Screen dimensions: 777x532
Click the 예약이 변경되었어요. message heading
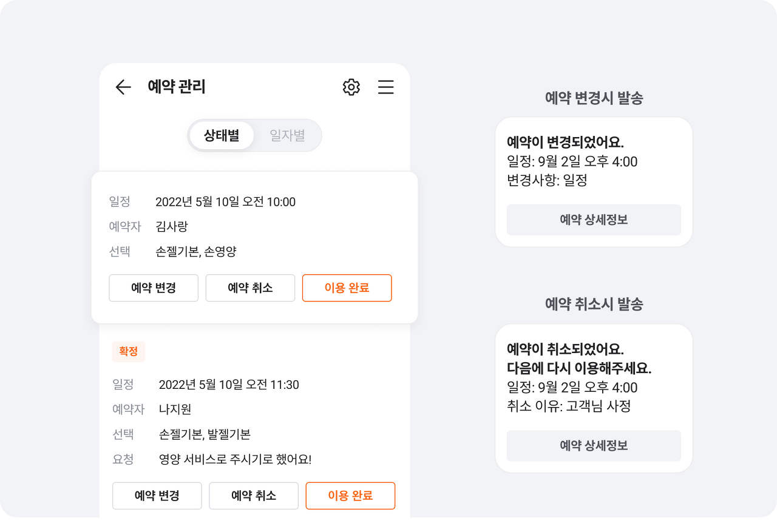[x=566, y=143]
